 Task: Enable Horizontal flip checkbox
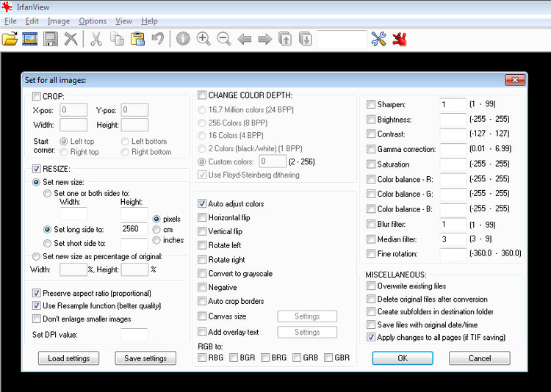point(202,217)
